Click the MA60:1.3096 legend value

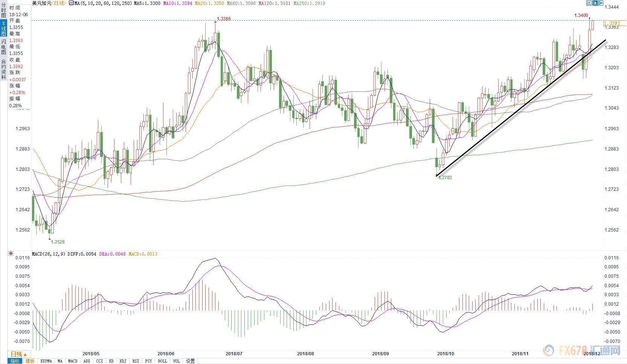pos(241,3)
